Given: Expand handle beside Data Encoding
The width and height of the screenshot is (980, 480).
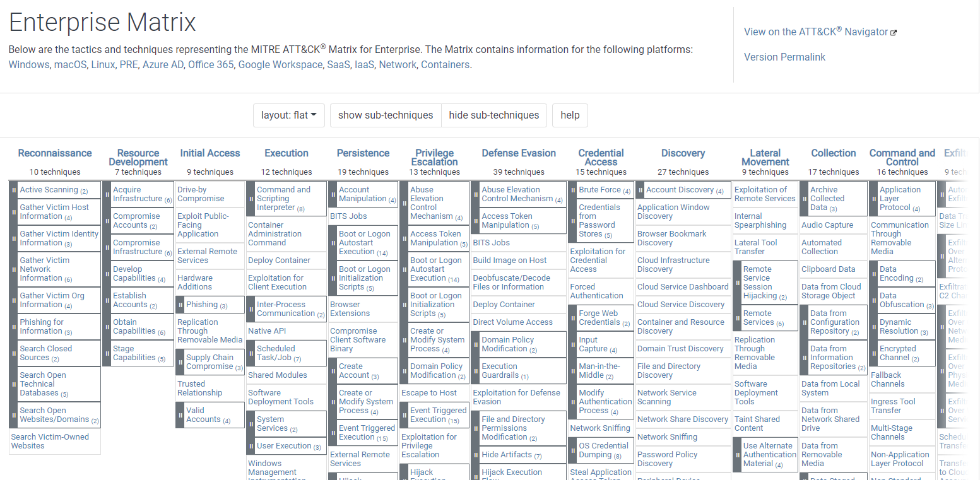Looking at the screenshot, I should tap(873, 274).
